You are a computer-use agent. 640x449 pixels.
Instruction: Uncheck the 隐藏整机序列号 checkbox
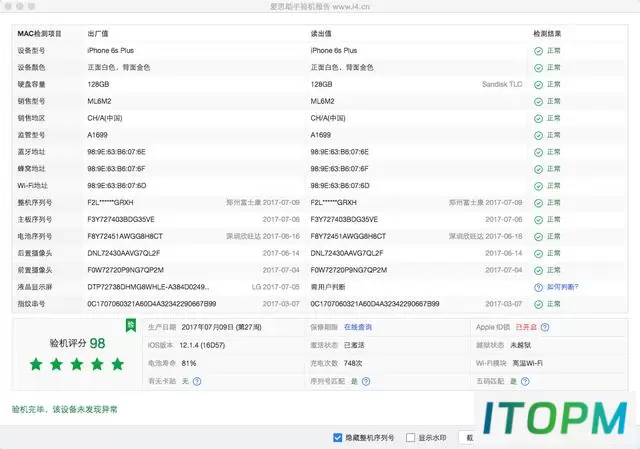coord(337,438)
